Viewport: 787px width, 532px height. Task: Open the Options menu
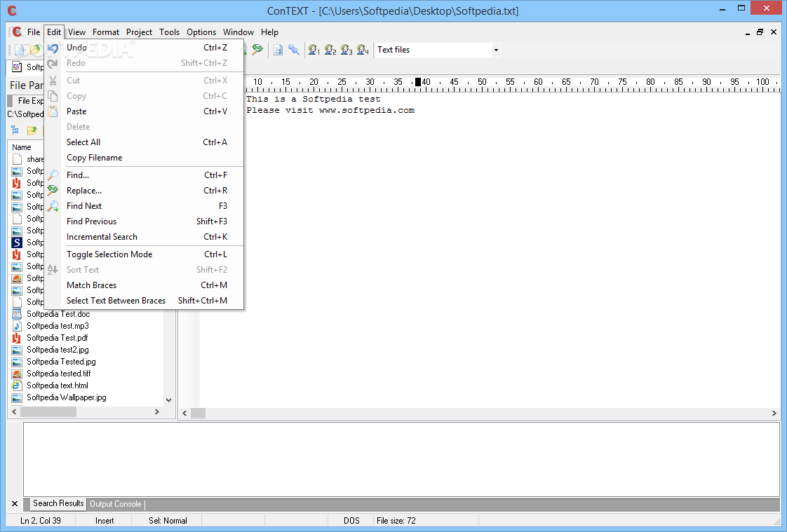click(201, 32)
